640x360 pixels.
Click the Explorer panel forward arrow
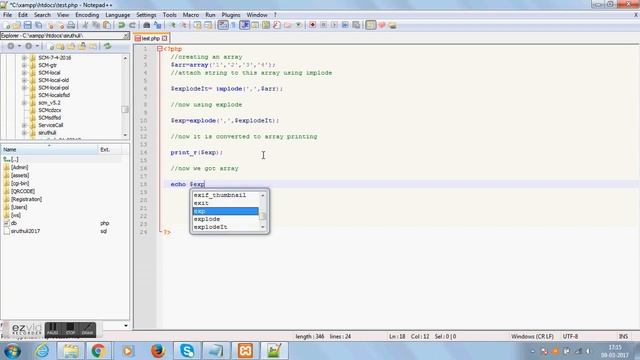(x=28, y=46)
